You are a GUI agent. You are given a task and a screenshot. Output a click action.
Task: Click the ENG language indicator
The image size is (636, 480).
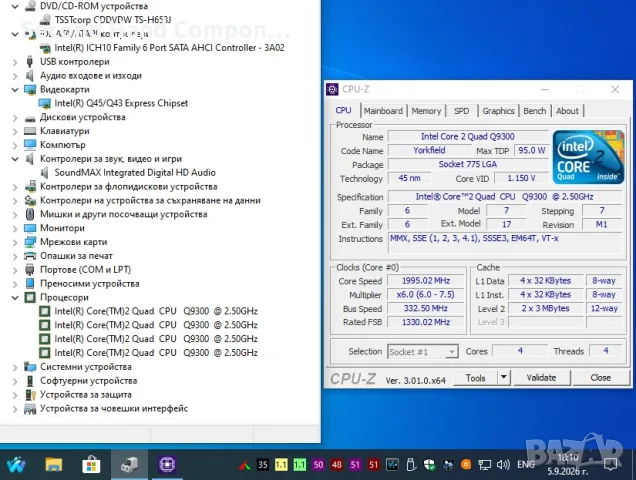[x=526, y=465]
